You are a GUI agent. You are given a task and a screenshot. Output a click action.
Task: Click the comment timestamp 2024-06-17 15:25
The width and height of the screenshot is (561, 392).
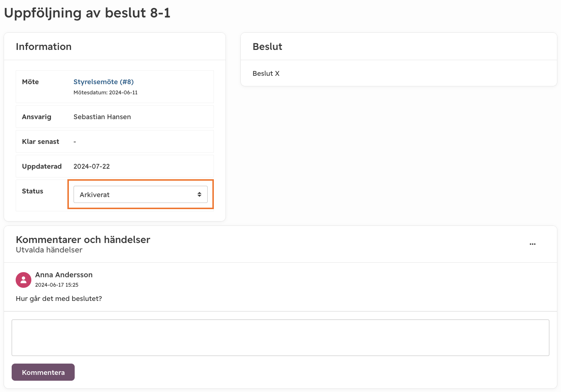(x=57, y=285)
